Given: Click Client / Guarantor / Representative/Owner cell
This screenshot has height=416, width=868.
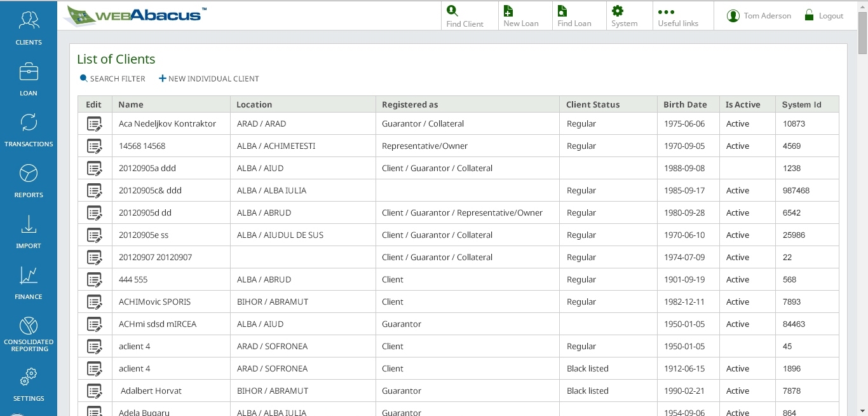Looking at the screenshot, I should [462, 212].
